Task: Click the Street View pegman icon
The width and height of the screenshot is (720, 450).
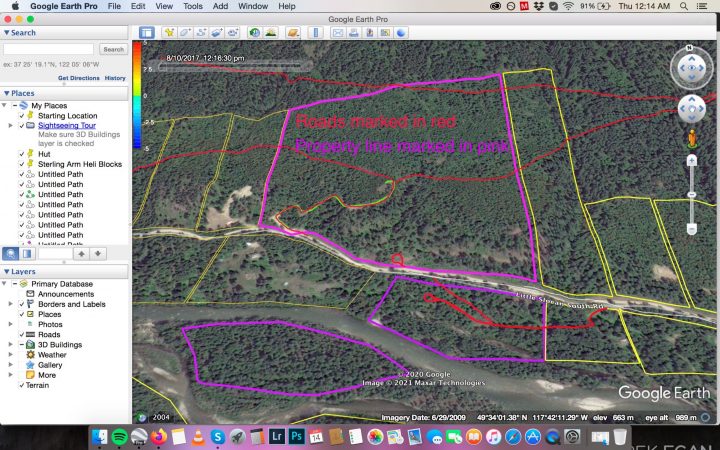Action: (691, 137)
